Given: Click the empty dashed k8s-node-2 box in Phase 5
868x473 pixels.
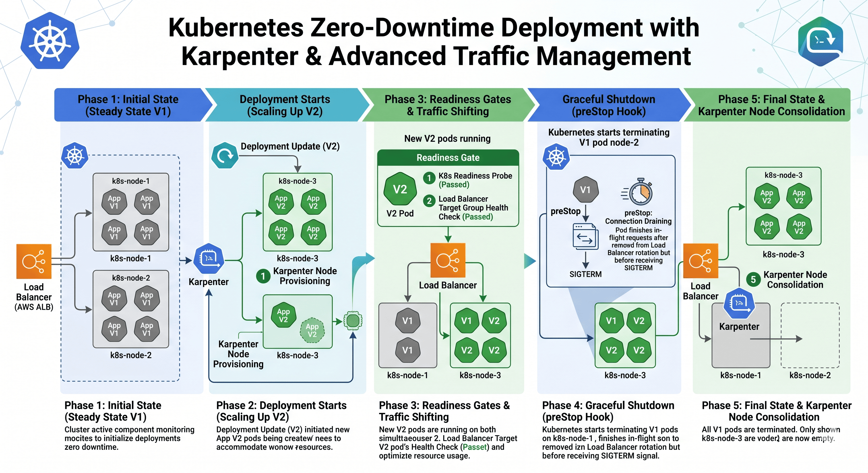Looking at the screenshot, I should click(810, 335).
